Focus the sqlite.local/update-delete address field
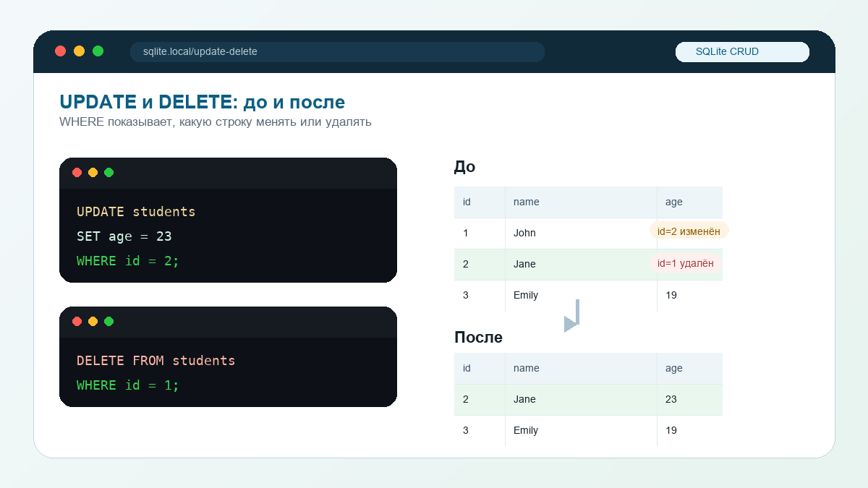 [x=337, y=52]
